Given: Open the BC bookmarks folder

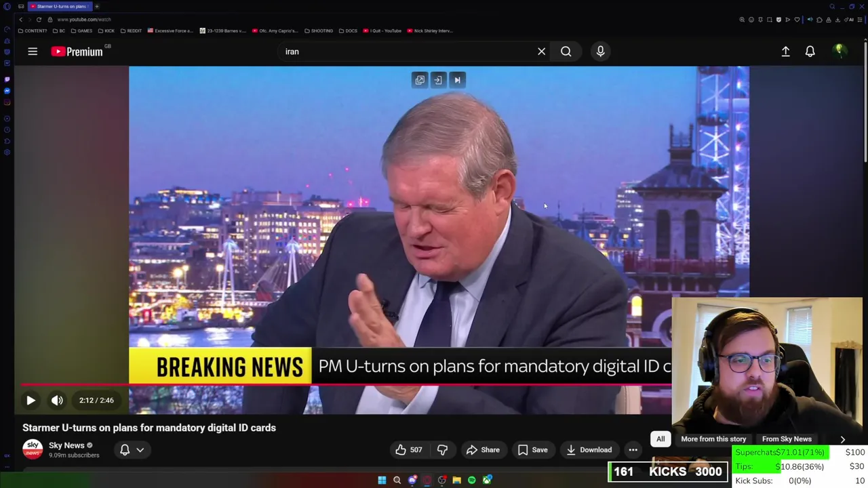Looking at the screenshot, I should (59, 30).
